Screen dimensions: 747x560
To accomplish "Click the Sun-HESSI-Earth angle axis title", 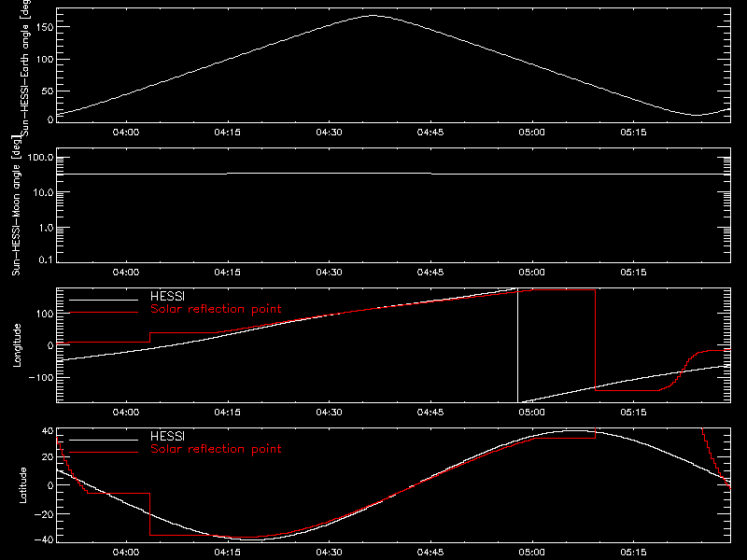I will [25, 66].
